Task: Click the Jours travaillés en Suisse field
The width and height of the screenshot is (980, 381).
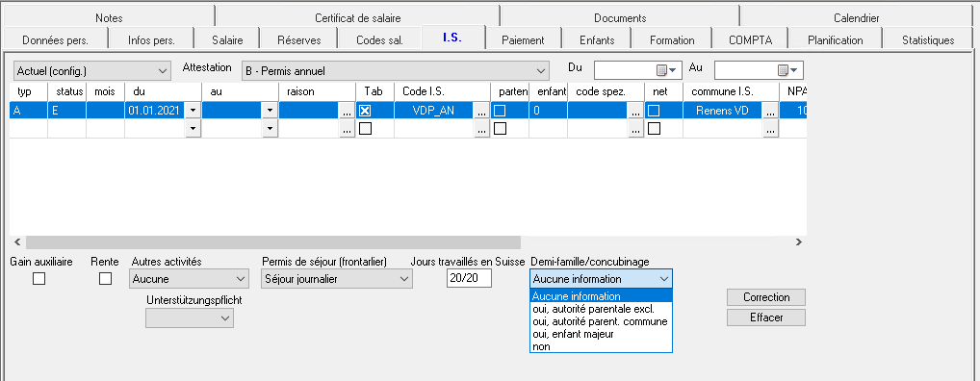Action: point(470,279)
